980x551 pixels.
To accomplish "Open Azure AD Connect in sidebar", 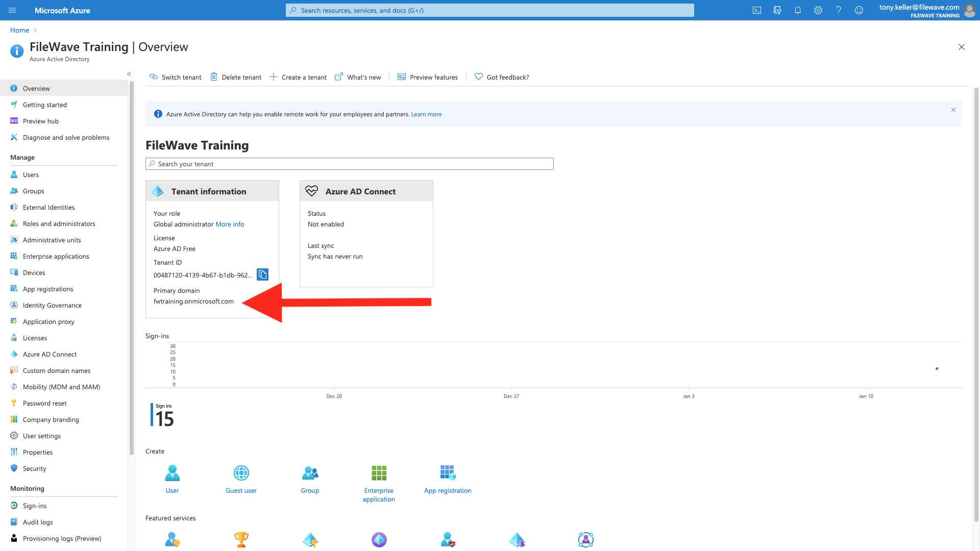I will click(64, 354).
